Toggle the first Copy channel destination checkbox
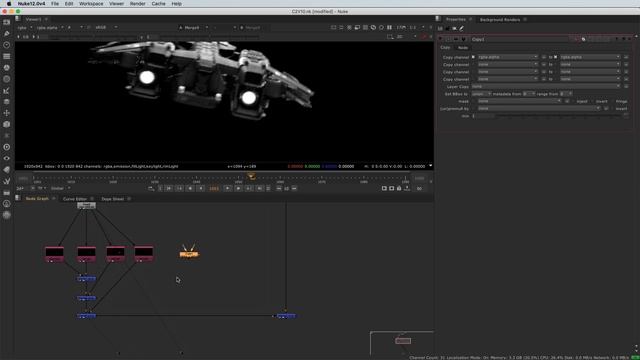640x360 pixels. click(556, 57)
